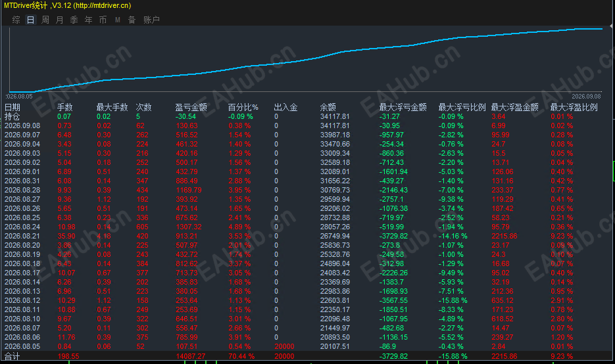Switch to the 季 quarterly tab
The image size is (615, 364).
click(74, 20)
